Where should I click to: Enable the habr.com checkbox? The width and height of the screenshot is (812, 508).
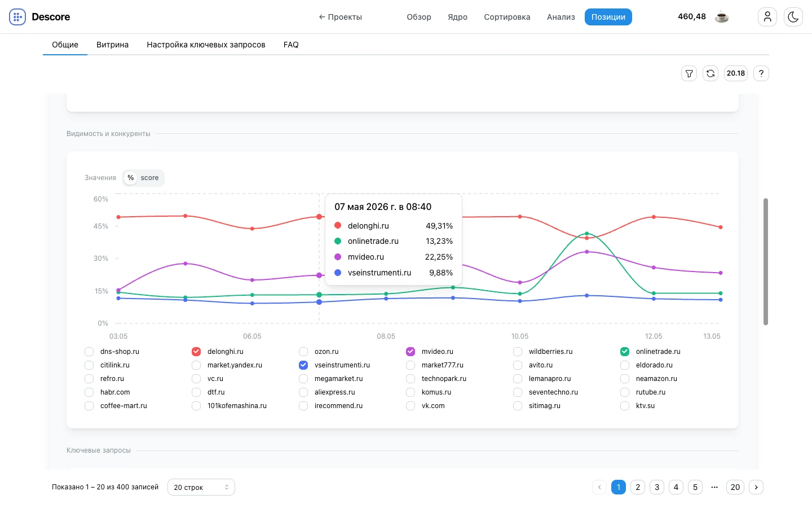coord(89,392)
